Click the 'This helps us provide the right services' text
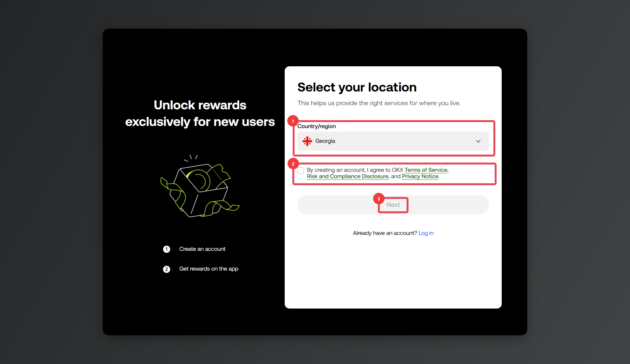 (x=379, y=103)
